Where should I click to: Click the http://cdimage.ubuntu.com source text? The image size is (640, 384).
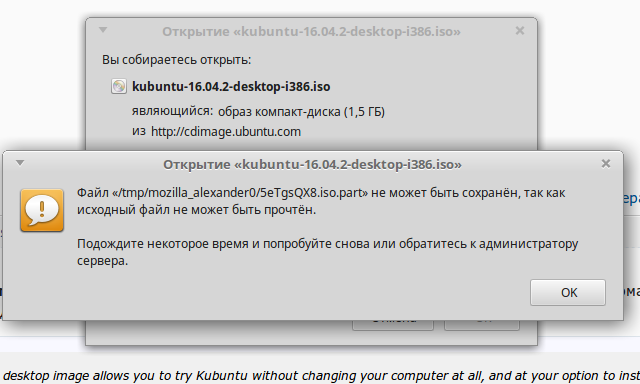tap(226, 132)
